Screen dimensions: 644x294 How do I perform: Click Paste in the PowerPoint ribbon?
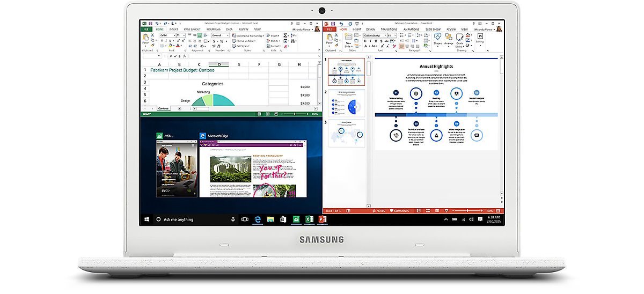pos(329,40)
